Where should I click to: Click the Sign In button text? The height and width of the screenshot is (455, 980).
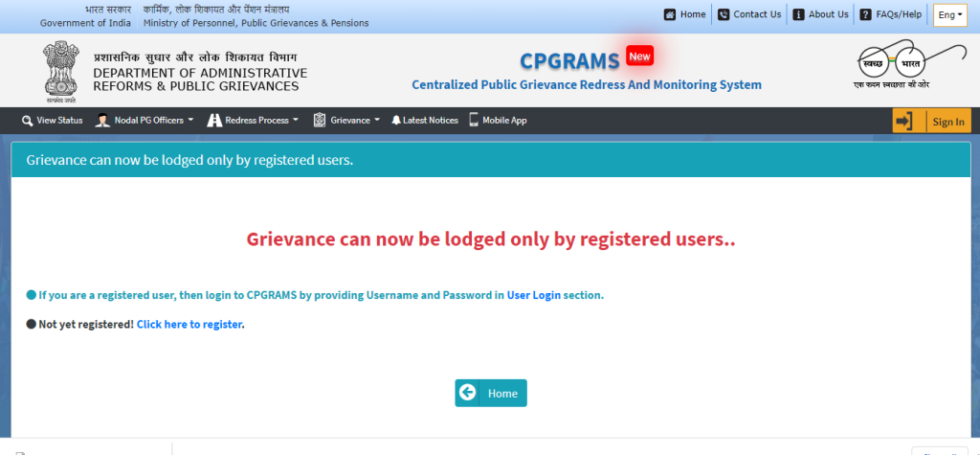click(x=948, y=122)
